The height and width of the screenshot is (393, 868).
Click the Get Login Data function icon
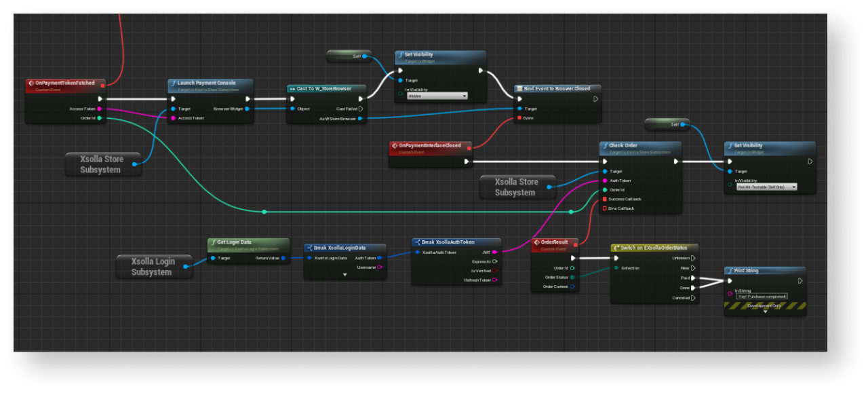(213, 242)
